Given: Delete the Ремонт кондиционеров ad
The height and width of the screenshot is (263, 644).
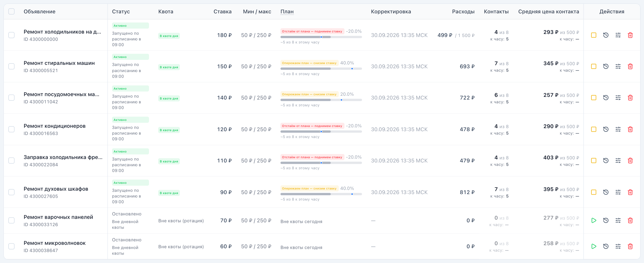Looking at the screenshot, I should pos(630,129).
